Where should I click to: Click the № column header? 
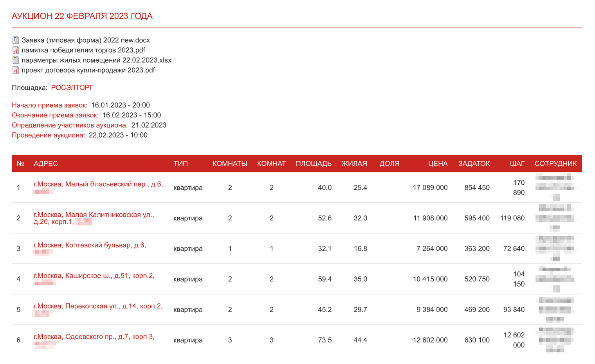click(20, 164)
